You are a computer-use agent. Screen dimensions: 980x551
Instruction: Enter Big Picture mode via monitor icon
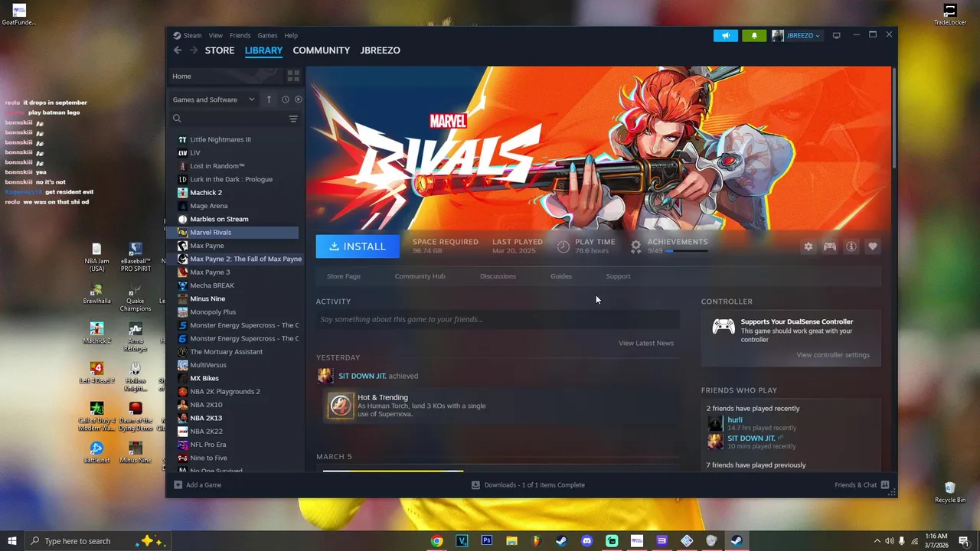836,35
